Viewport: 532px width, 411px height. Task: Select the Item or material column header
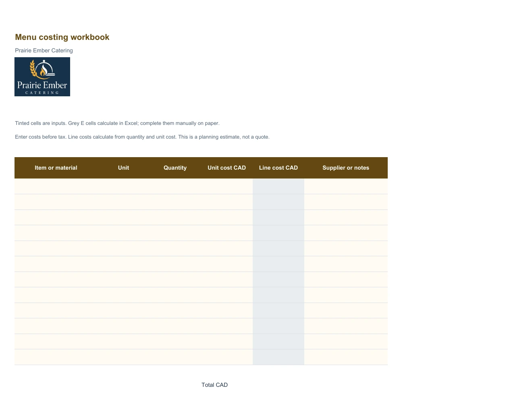pos(56,168)
